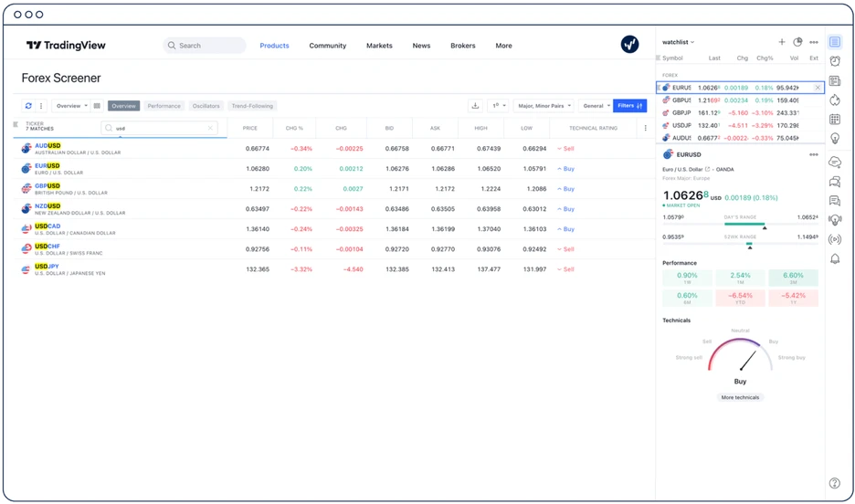The image size is (855, 504).
Task: Click the export screener data download icon
Action: pos(476,106)
